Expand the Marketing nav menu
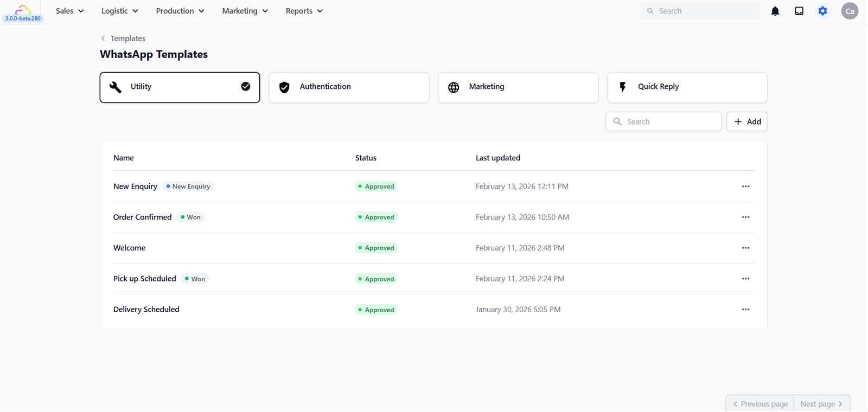The height and width of the screenshot is (412, 868). [x=245, y=11]
